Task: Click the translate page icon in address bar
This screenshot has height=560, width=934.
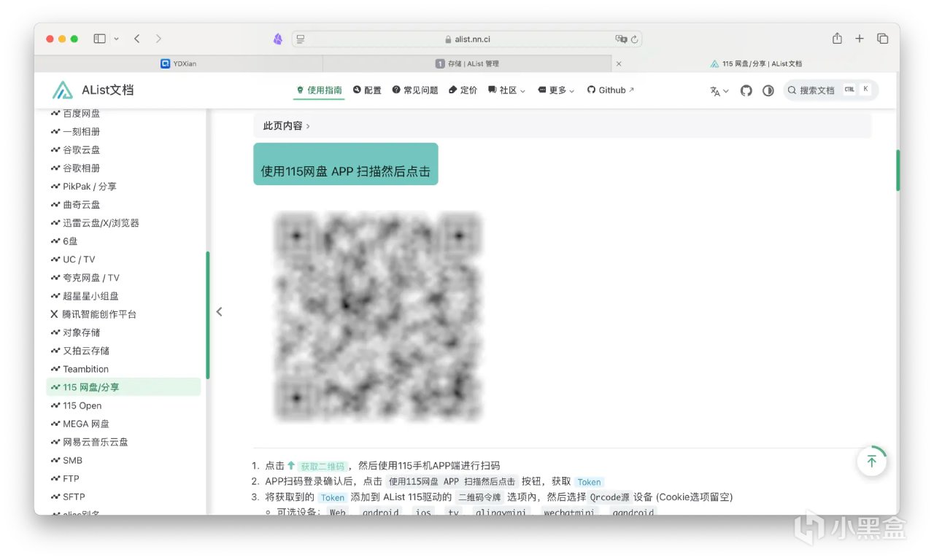Action: pos(621,39)
